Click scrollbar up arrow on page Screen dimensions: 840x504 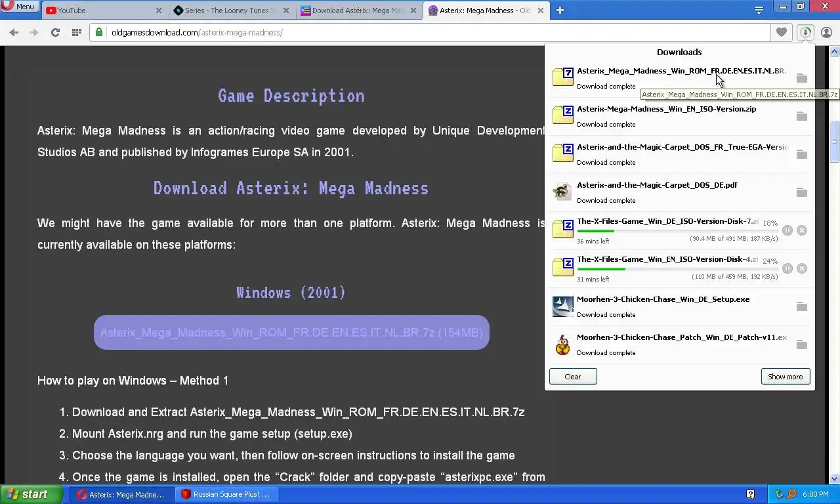coord(835,51)
